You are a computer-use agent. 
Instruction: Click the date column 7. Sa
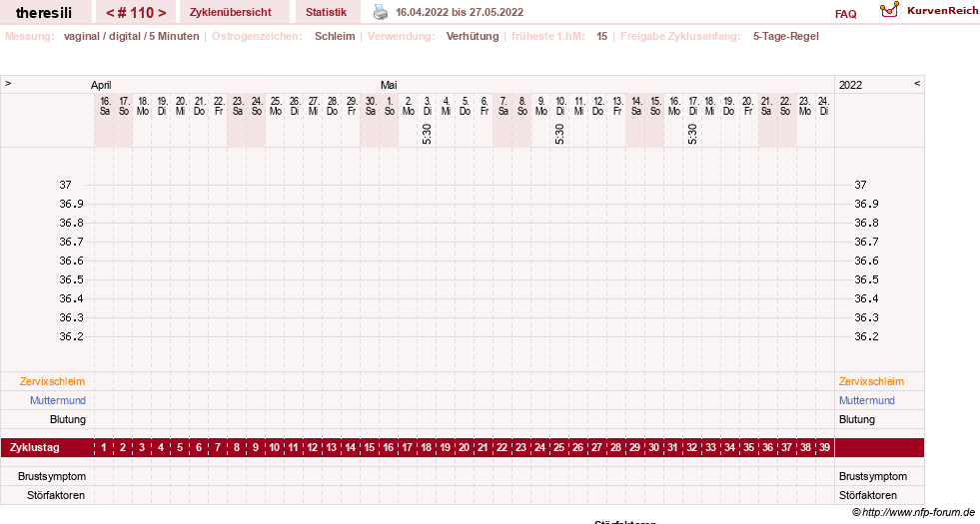pos(502,106)
